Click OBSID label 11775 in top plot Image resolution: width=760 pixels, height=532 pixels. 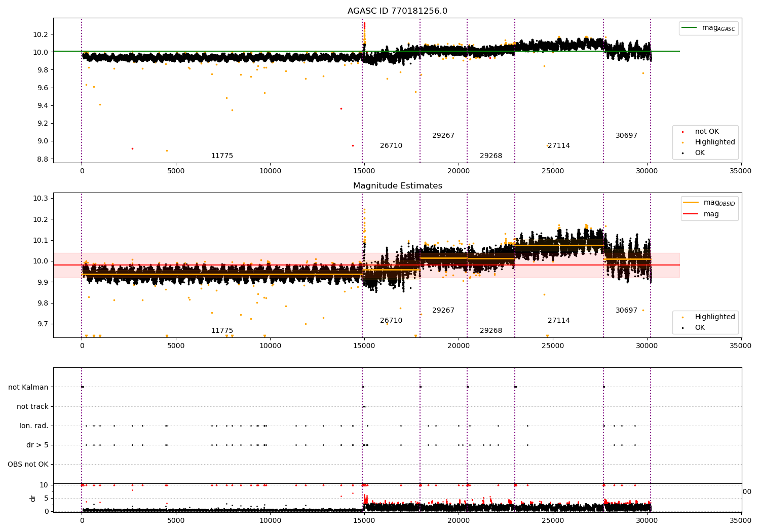(x=222, y=156)
